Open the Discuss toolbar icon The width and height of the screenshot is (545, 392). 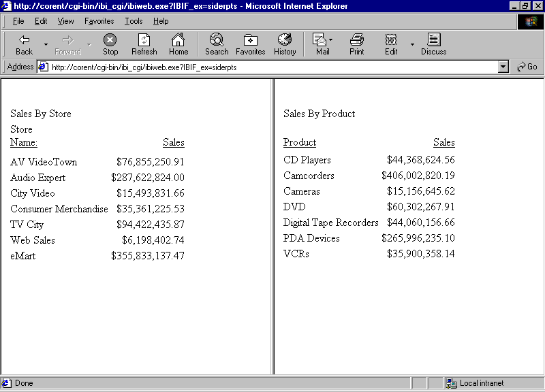(433, 44)
